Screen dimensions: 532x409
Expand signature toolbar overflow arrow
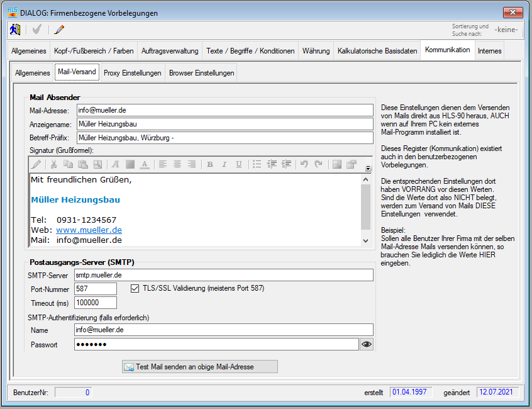[x=368, y=169]
